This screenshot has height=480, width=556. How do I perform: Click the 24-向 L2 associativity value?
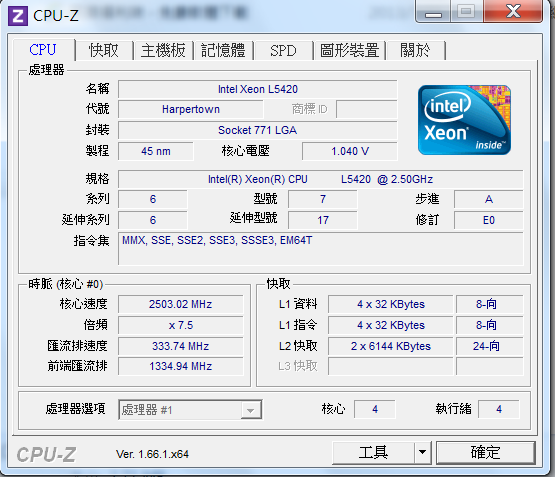(490, 346)
